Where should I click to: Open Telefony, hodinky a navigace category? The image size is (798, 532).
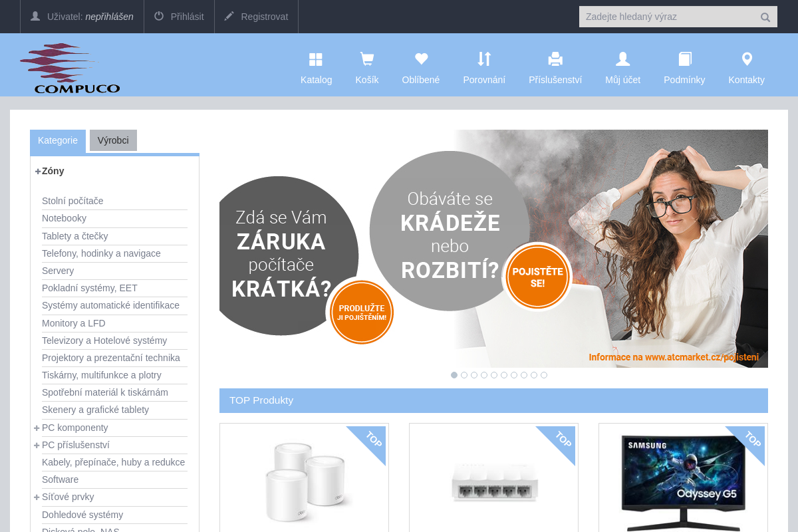point(101,253)
